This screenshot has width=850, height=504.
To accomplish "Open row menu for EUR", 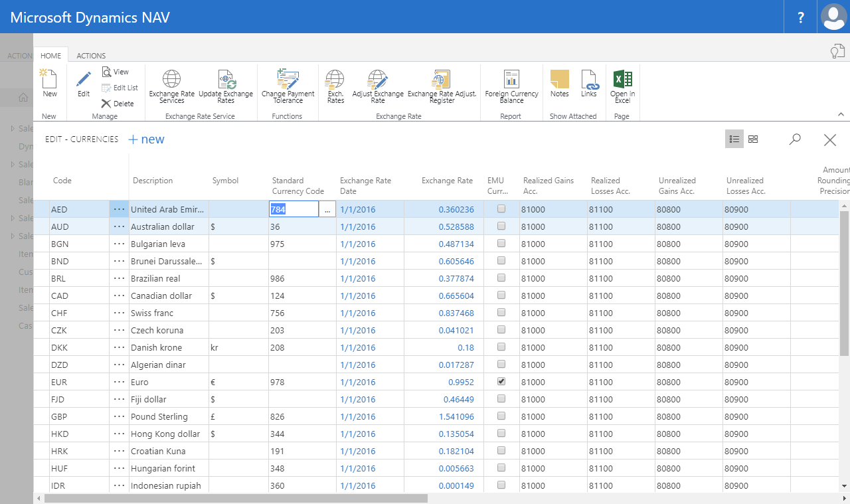I will 119,382.
